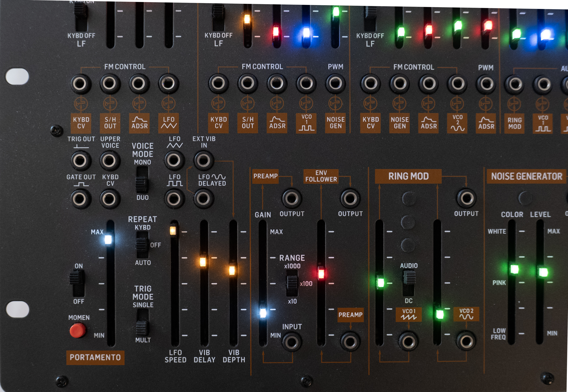Click the UPPER VOICE jack

coord(109,160)
